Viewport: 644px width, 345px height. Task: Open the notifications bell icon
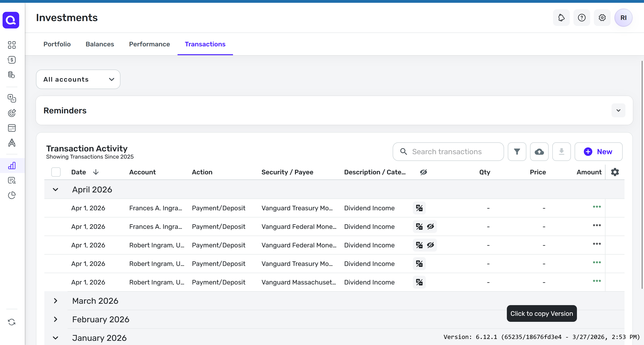[x=561, y=18]
